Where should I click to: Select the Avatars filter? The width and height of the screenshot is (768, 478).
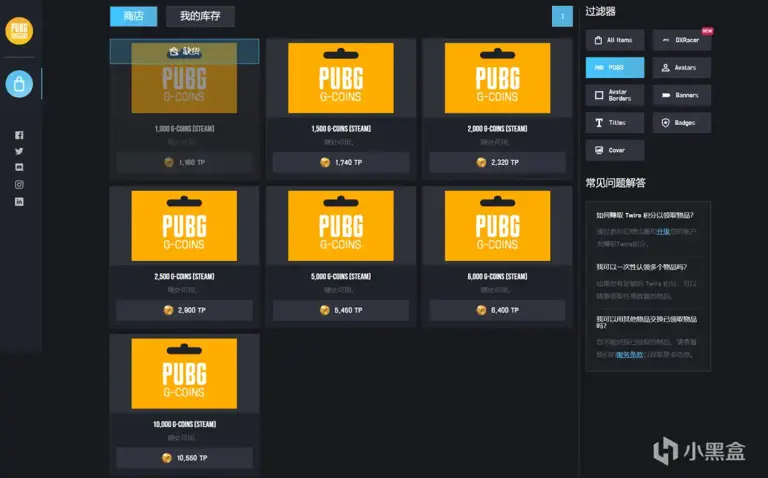(682, 68)
